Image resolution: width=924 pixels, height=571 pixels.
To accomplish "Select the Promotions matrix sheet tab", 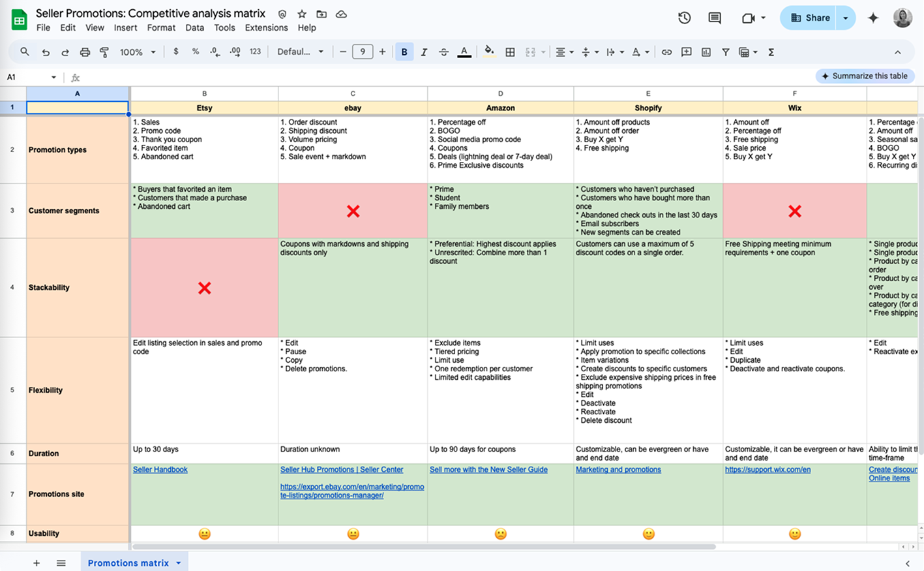I will (134, 563).
